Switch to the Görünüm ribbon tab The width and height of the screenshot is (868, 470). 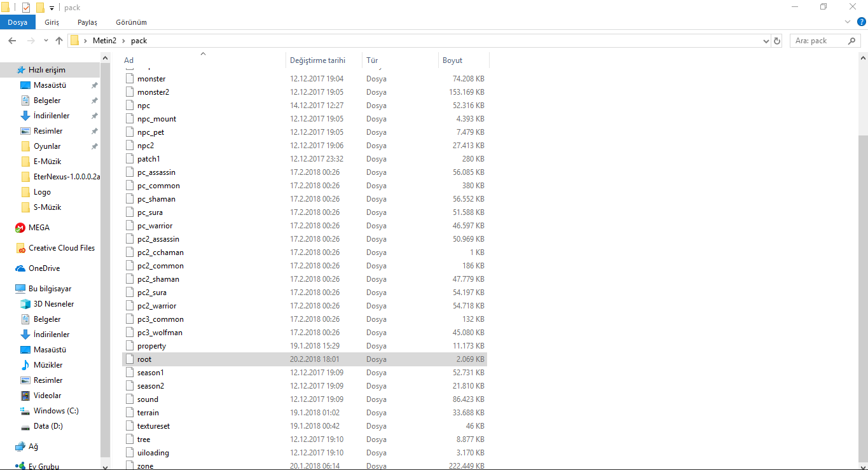pos(131,22)
